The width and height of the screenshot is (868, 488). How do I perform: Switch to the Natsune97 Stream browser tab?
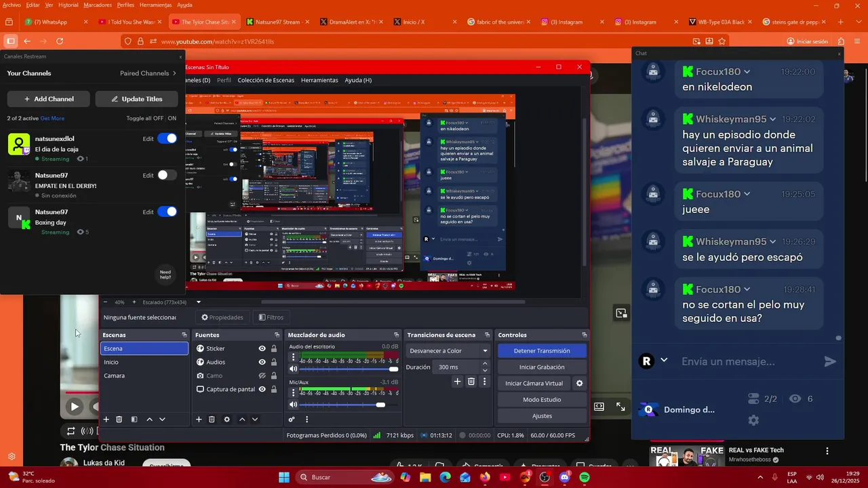click(x=277, y=22)
